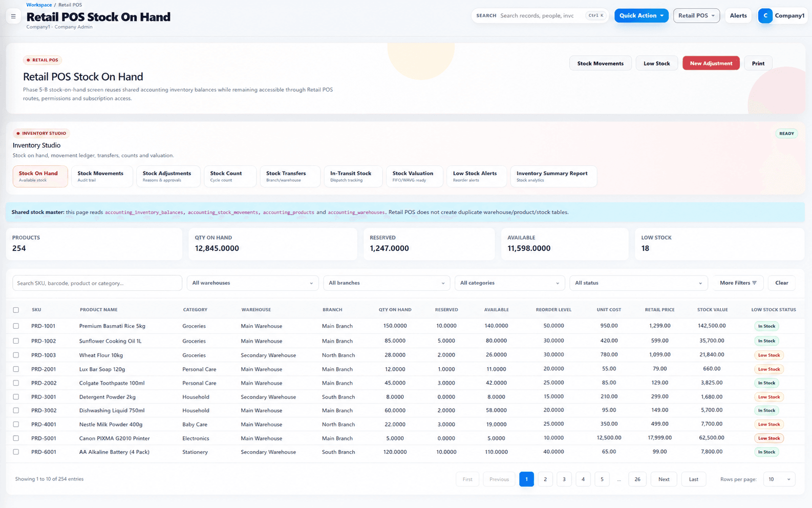Switch to the Stock Valuation tab
The image size is (812, 508).
pyautogui.click(x=414, y=176)
